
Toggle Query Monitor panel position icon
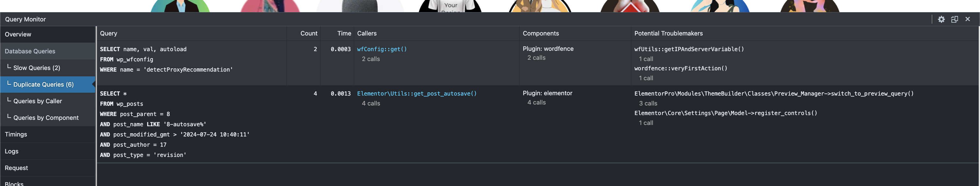954,19
